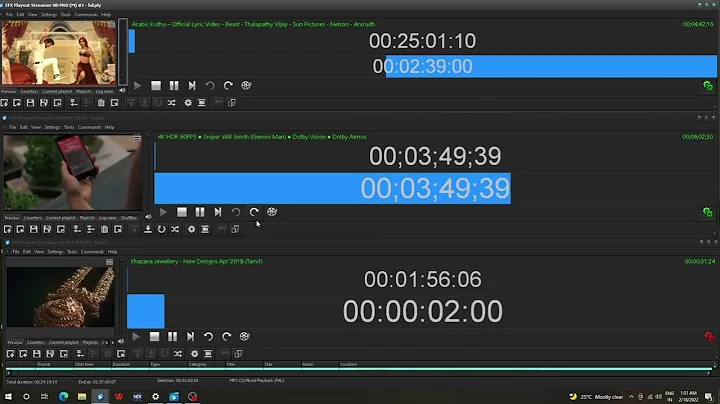Toggle red link icon in Khazana Jewellery player
Viewport: 720px width, 404px height.
tap(709, 337)
